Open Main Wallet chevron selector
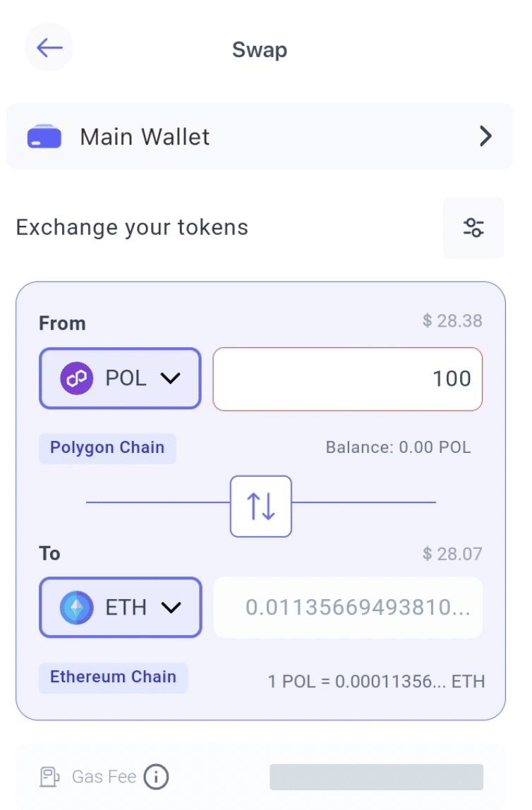 coord(485,136)
